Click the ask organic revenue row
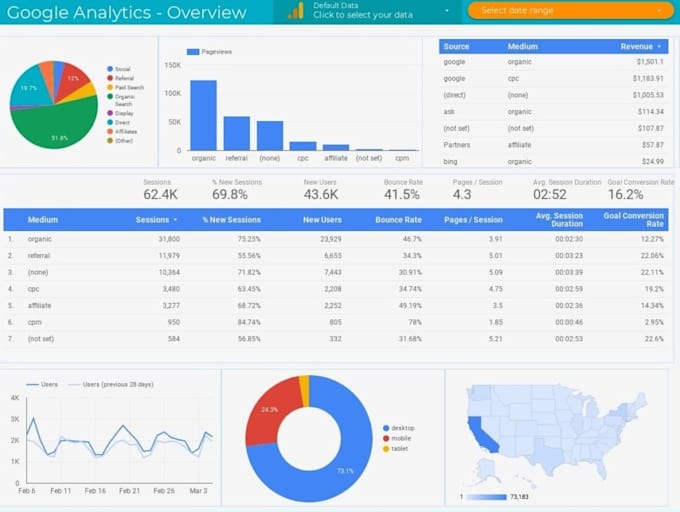Viewport: 680px width, 512px height. coord(554,112)
